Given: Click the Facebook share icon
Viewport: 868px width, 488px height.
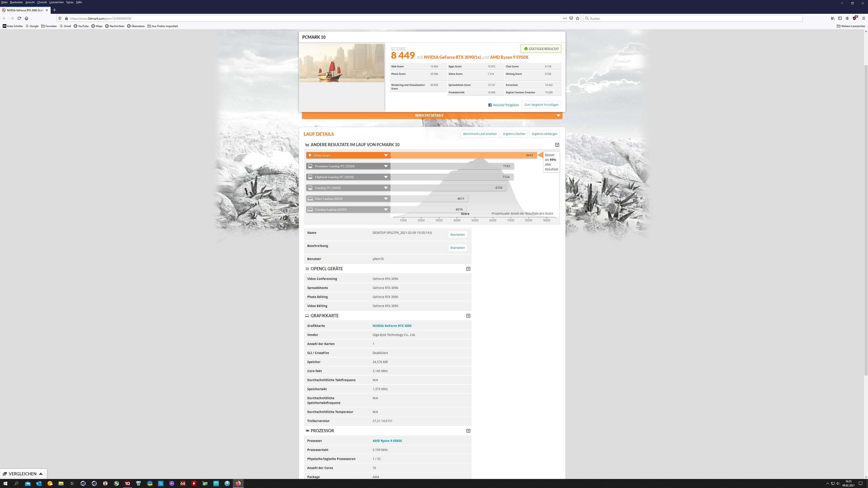Looking at the screenshot, I should pos(490,105).
